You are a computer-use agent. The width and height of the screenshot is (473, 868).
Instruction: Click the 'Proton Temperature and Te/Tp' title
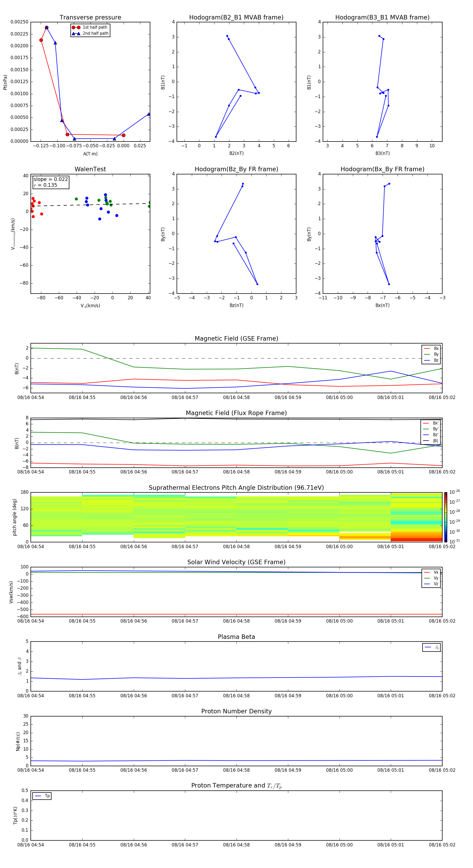(236, 785)
